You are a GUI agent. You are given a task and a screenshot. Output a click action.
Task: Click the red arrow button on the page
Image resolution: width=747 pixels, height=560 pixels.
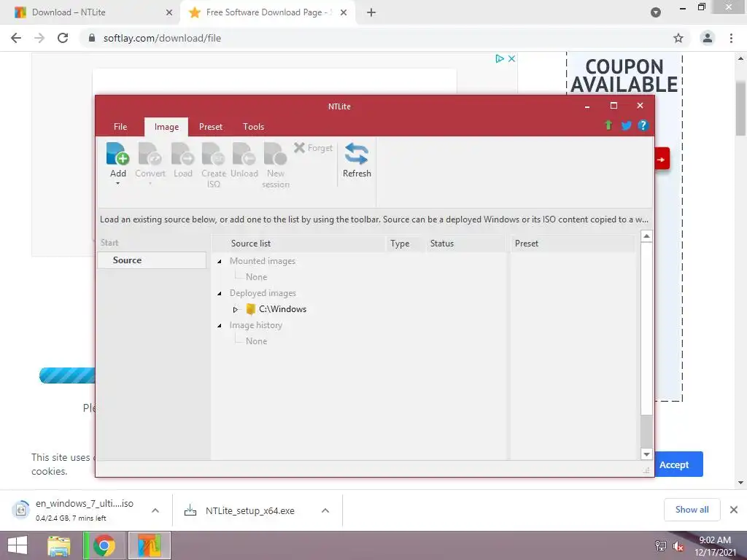pyautogui.click(x=662, y=159)
